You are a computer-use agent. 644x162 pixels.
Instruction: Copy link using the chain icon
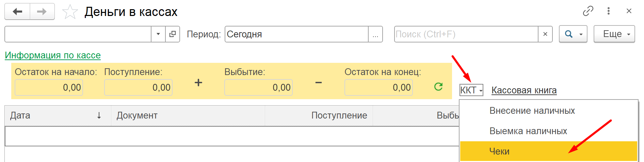[x=588, y=11]
